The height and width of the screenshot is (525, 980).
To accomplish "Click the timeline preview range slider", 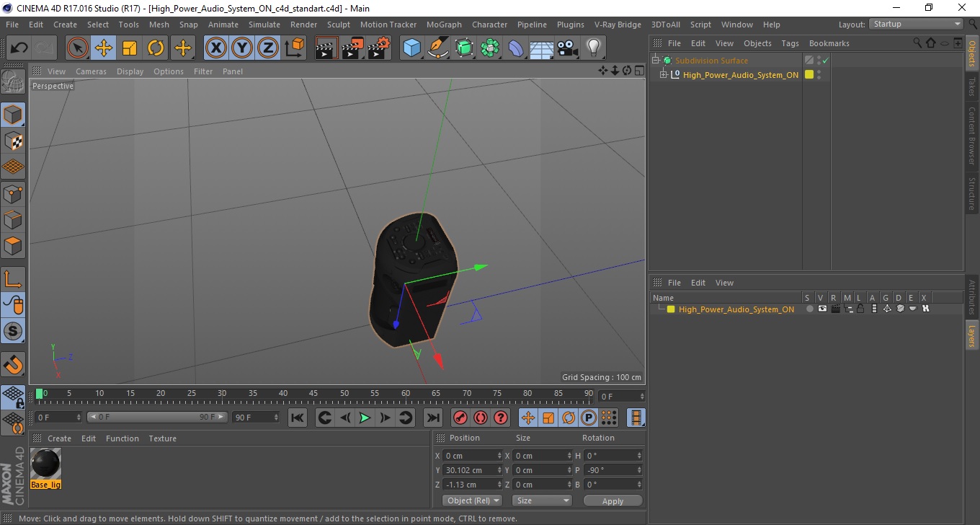I will point(157,418).
